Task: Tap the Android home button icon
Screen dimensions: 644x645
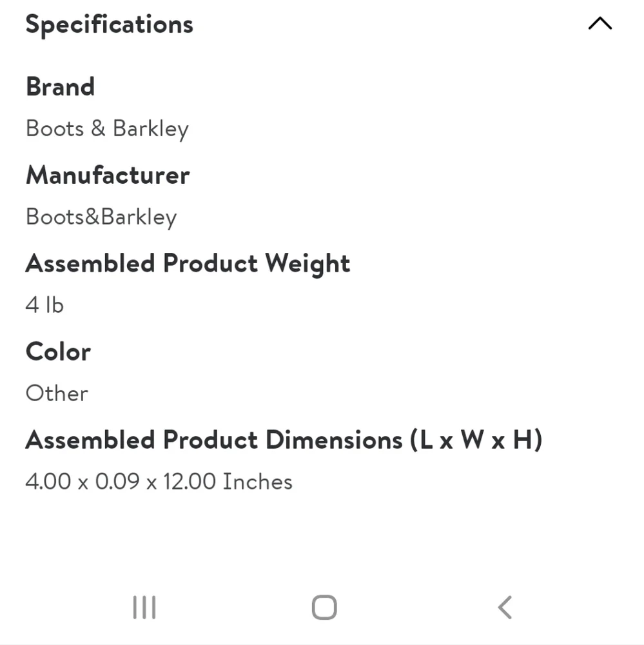Action: pyautogui.click(x=324, y=607)
